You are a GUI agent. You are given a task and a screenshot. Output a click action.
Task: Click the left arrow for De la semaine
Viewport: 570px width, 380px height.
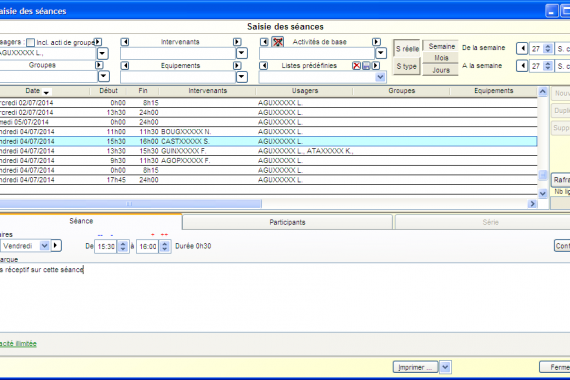522,48
